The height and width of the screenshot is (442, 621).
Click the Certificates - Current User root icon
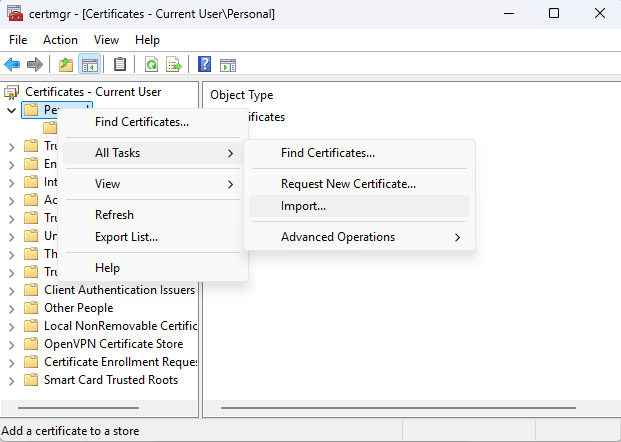[x=11, y=92]
